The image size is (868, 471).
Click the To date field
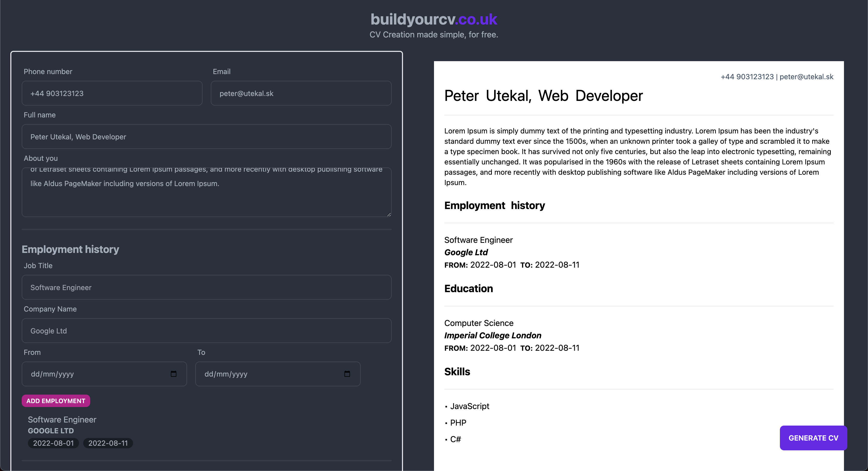pos(278,374)
